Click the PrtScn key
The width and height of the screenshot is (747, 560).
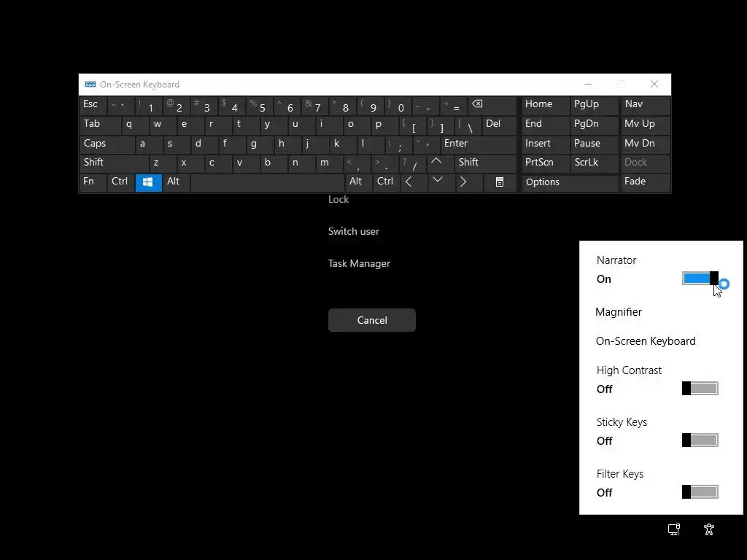coord(546,163)
